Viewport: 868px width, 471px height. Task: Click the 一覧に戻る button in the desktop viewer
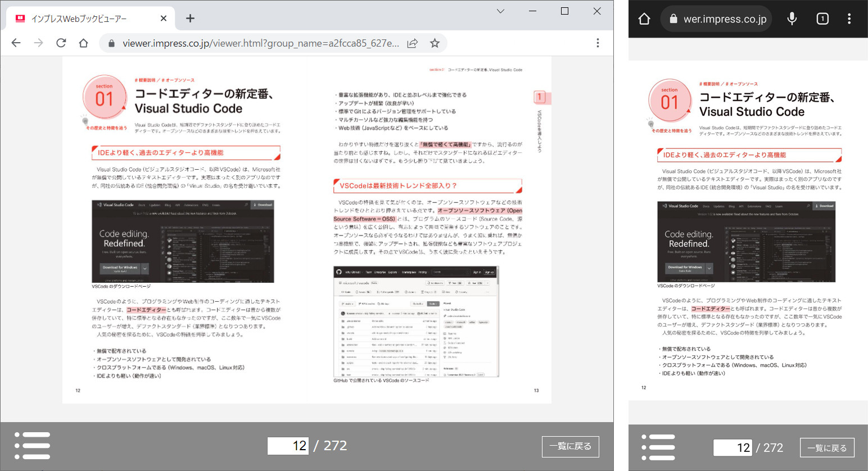pos(570,447)
